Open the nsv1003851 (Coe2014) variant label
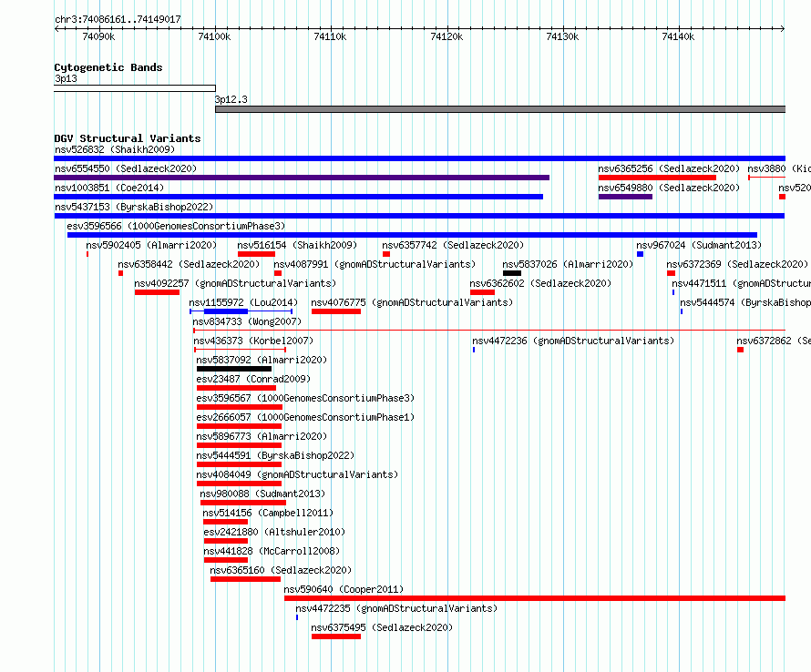The height and width of the screenshot is (672, 811). [x=109, y=188]
